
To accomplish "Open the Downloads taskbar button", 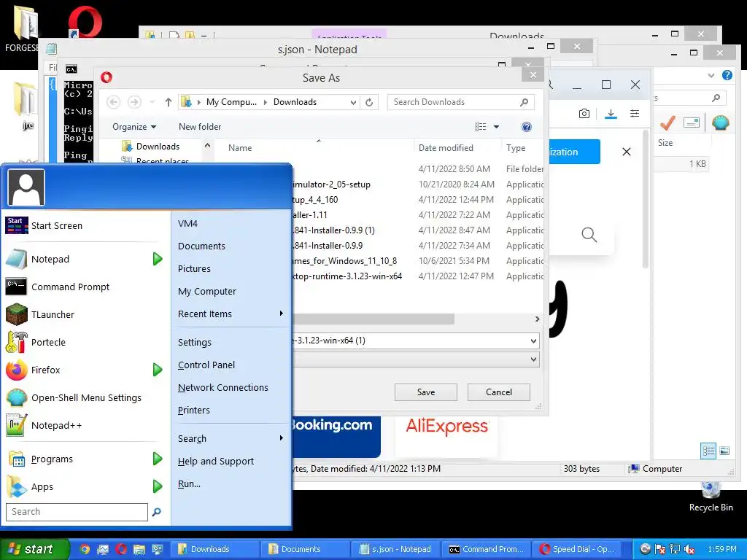I will (x=215, y=549).
